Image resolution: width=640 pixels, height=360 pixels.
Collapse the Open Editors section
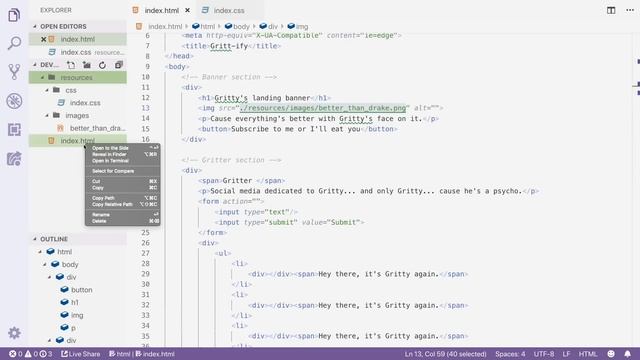coord(35,27)
